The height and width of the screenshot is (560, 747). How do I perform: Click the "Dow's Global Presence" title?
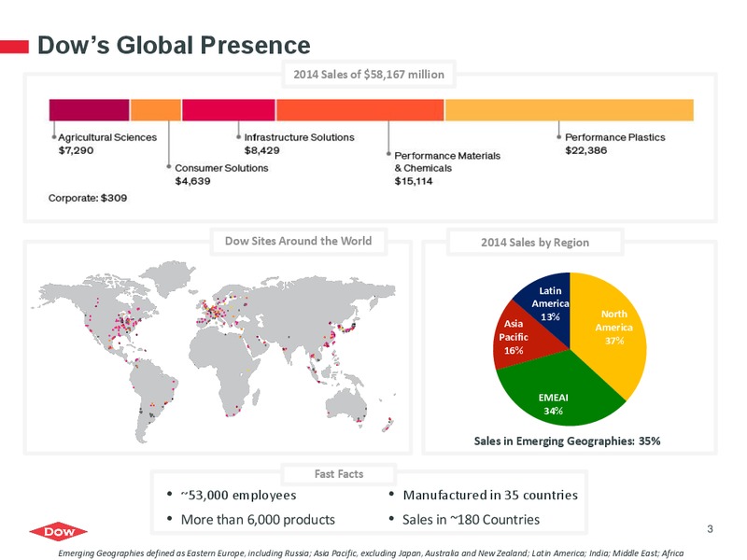[x=174, y=45]
